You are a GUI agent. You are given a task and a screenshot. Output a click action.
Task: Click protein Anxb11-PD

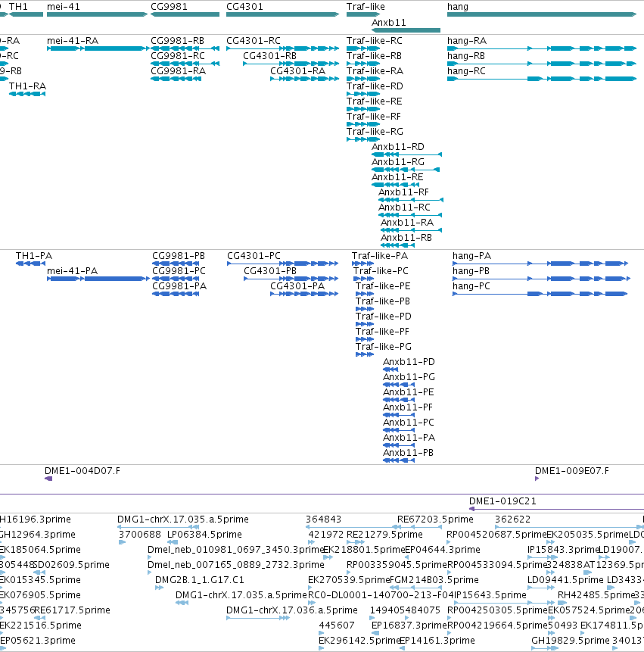(x=390, y=370)
